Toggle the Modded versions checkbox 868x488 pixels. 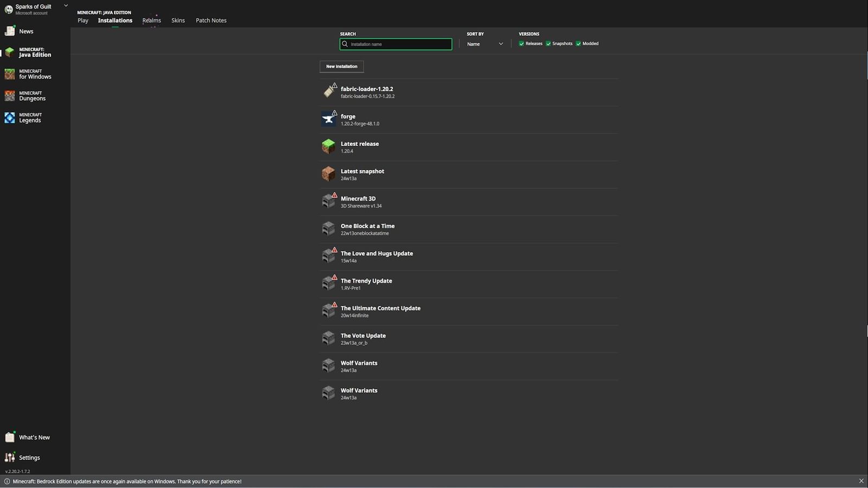[x=578, y=43]
